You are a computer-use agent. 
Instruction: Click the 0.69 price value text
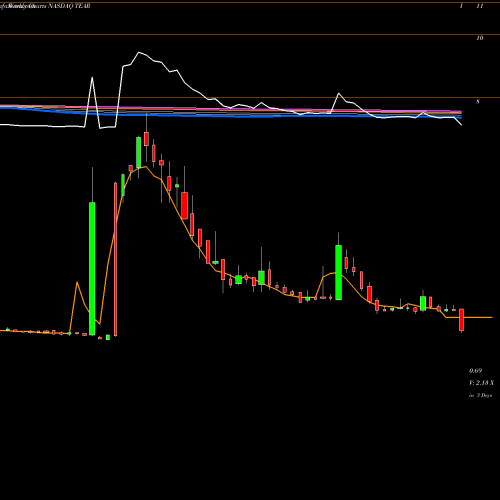pos(475,371)
